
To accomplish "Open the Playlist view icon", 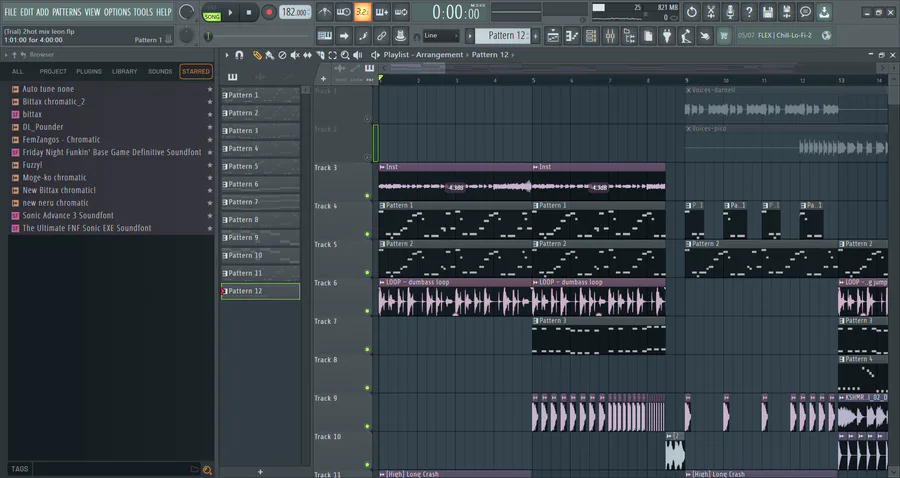I will point(553,36).
